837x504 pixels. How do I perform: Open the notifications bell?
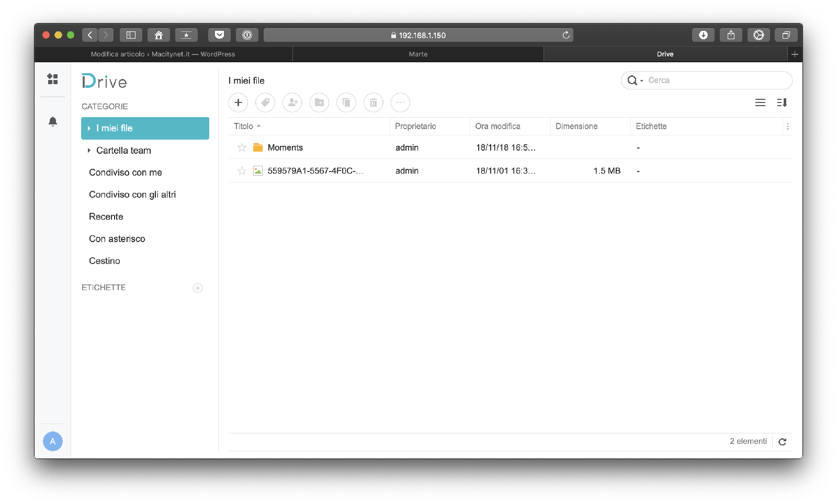coord(52,121)
